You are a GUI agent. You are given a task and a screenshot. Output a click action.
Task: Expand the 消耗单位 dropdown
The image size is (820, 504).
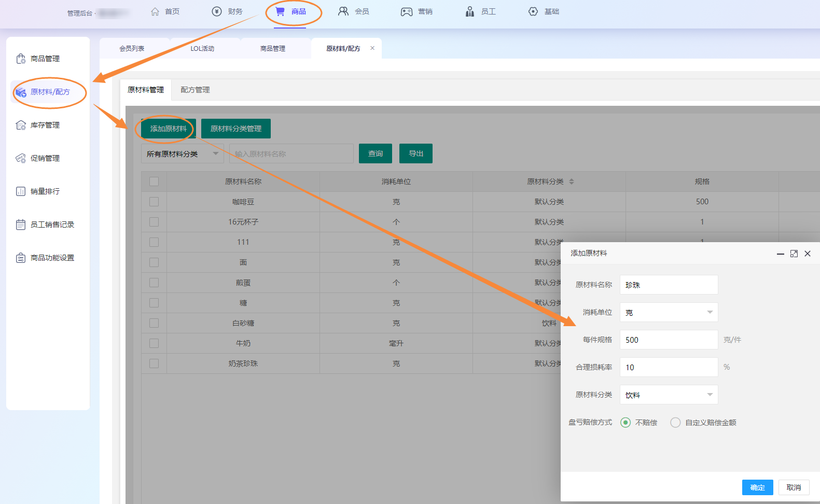pos(669,312)
